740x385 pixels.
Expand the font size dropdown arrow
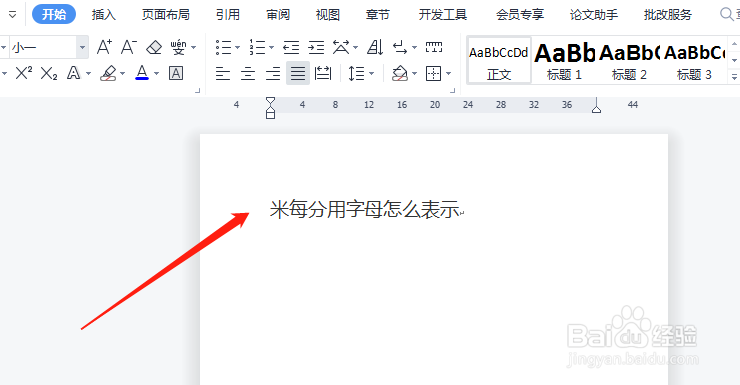(x=83, y=47)
